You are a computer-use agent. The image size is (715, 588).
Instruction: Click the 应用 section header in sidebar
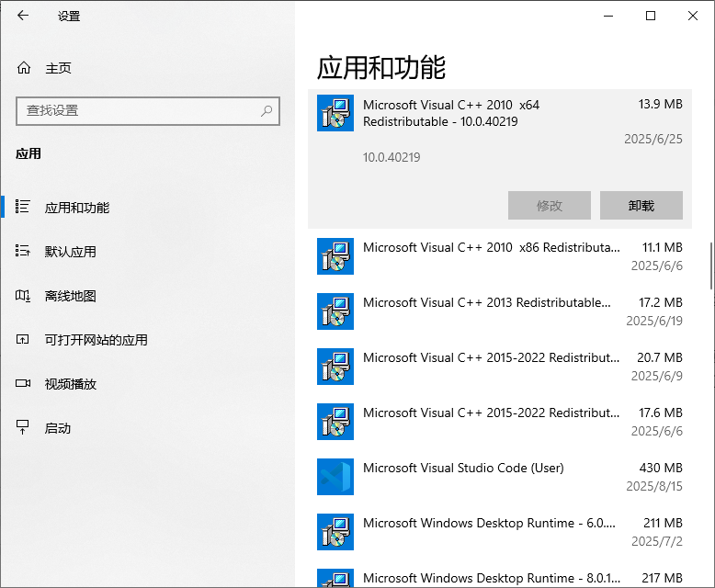click(28, 153)
